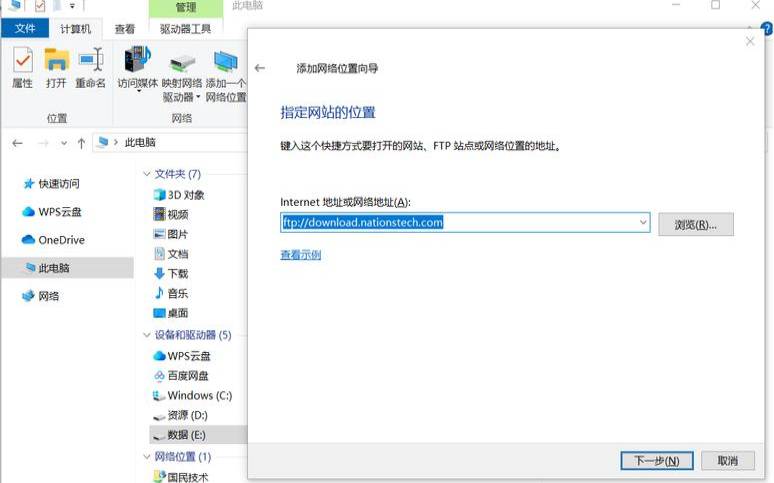Open the 访问媒体 dropdown arrow
Image resolution: width=774 pixels, height=483 pixels.
coord(139,91)
